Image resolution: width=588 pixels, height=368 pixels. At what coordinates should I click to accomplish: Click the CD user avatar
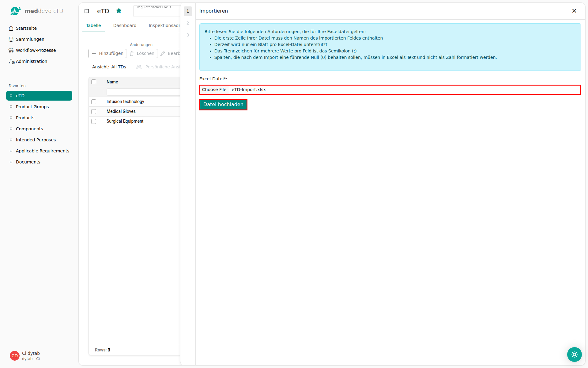pos(15,356)
